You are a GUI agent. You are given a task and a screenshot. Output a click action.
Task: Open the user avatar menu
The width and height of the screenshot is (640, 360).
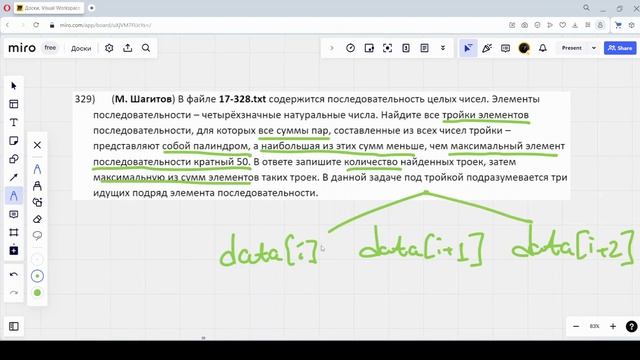coord(524,48)
